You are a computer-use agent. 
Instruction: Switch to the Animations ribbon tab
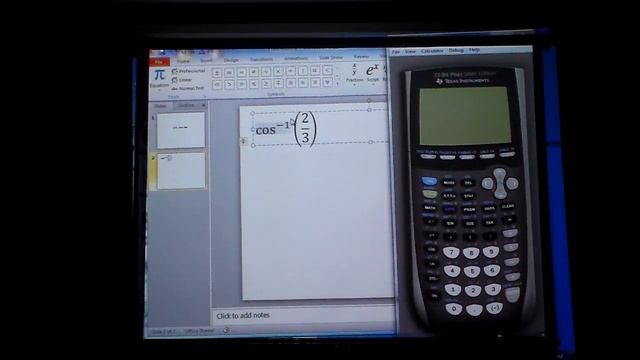tap(296, 58)
